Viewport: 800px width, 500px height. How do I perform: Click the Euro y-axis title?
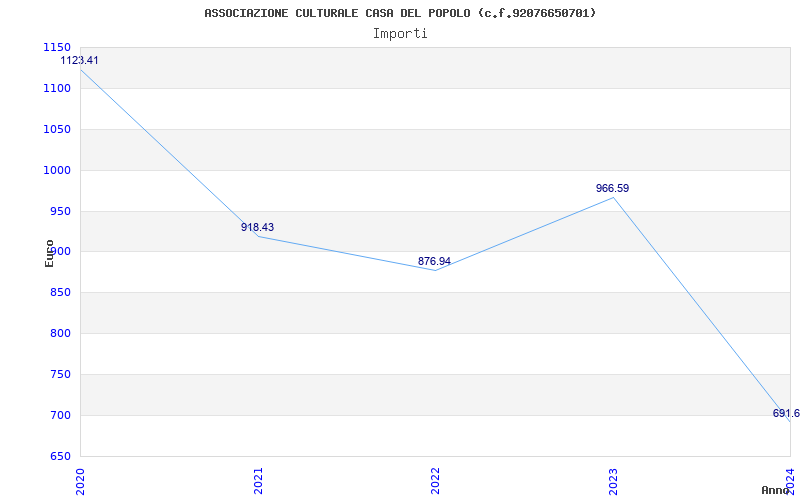point(49,254)
